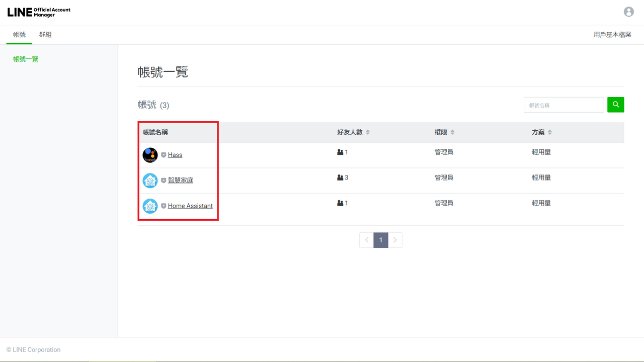Click 管理員 in the Hass row
Viewport: 644px width, 362px height.
click(x=444, y=152)
